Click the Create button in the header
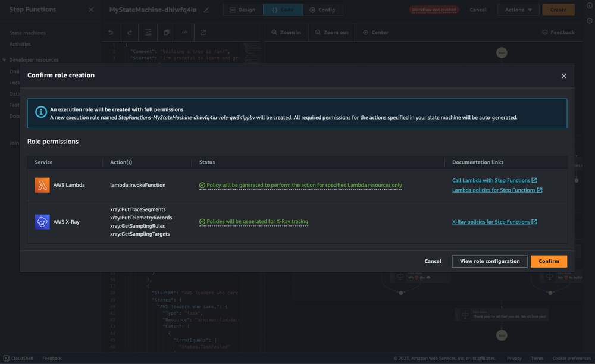This screenshot has width=595, height=364. [x=558, y=10]
